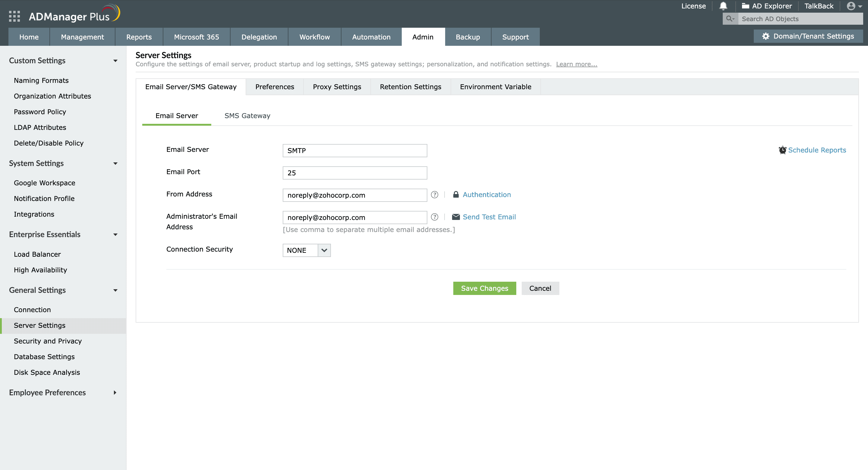Click help icon beside From Address

point(435,195)
